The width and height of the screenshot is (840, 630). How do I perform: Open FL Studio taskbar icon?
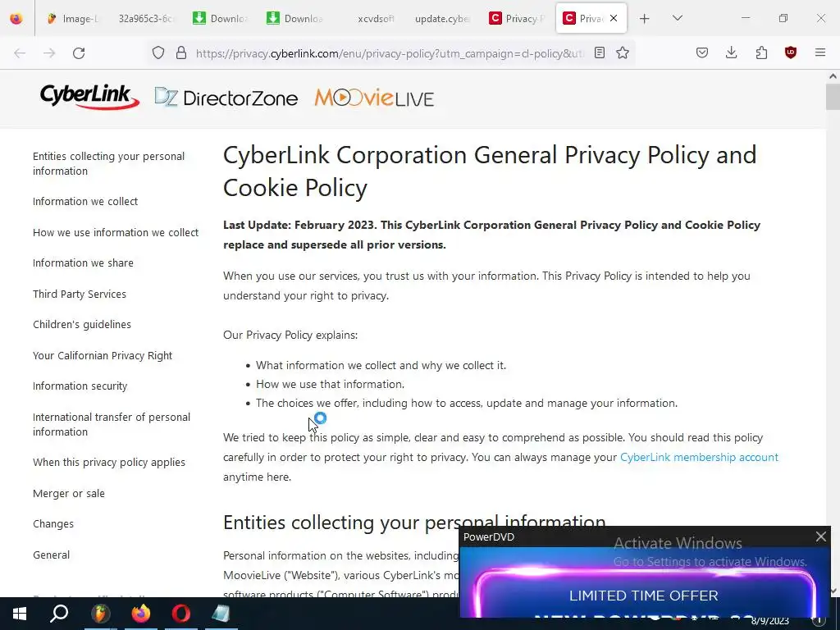point(100,614)
